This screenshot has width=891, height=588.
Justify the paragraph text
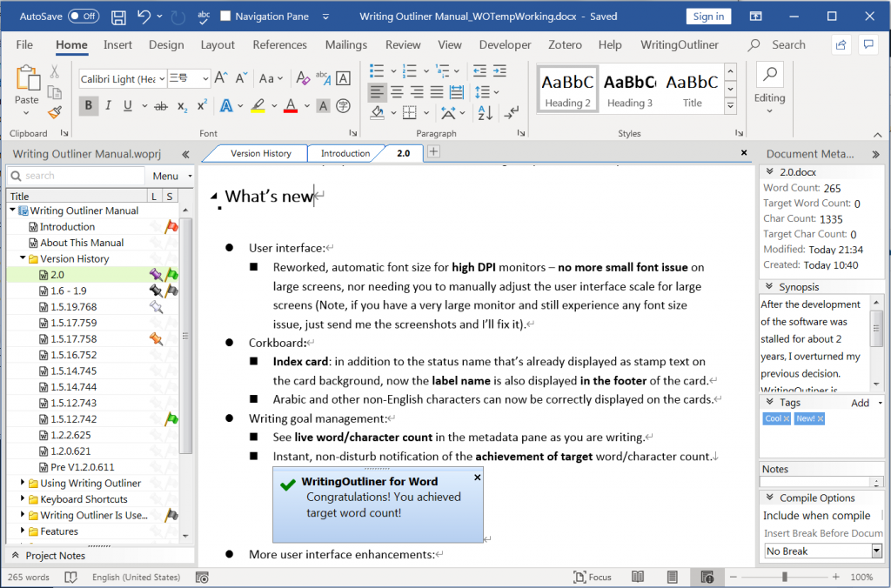tap(437, 92)
